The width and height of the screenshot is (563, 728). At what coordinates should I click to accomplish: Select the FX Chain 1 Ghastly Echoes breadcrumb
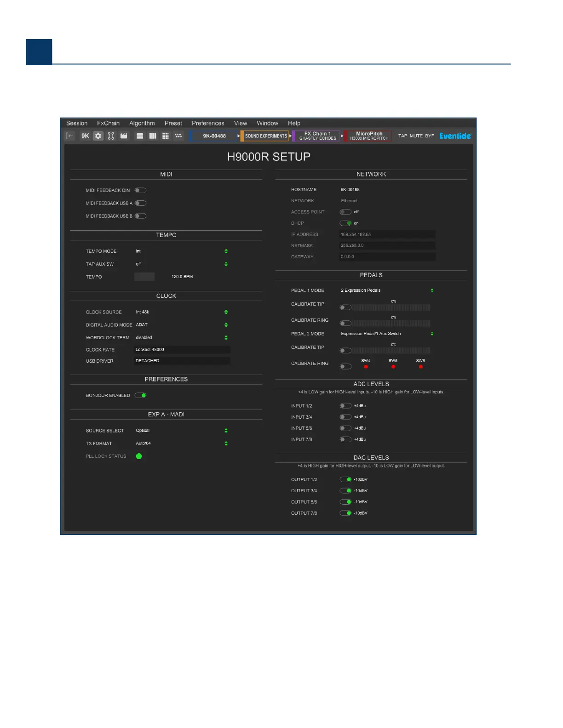316,136
